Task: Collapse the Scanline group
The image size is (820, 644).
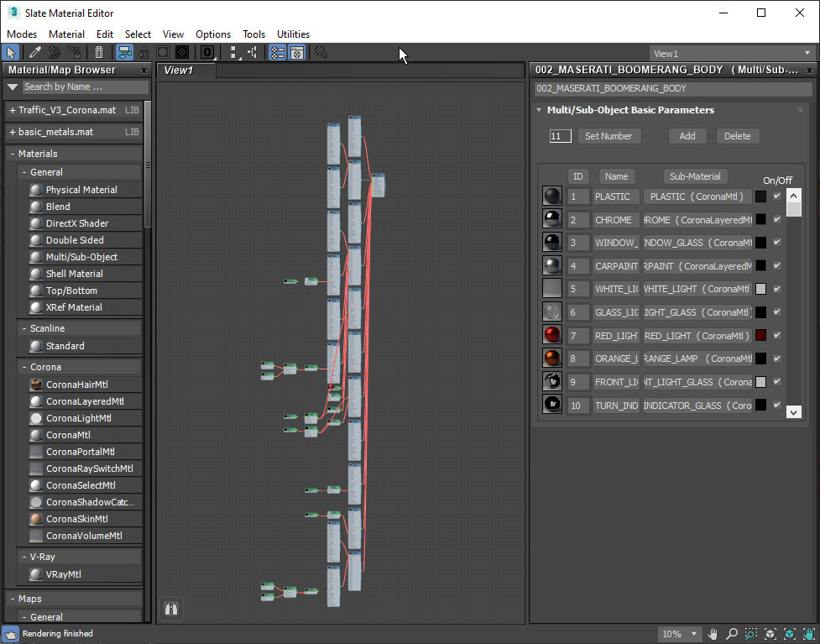Action: click(x=24, y=328)
